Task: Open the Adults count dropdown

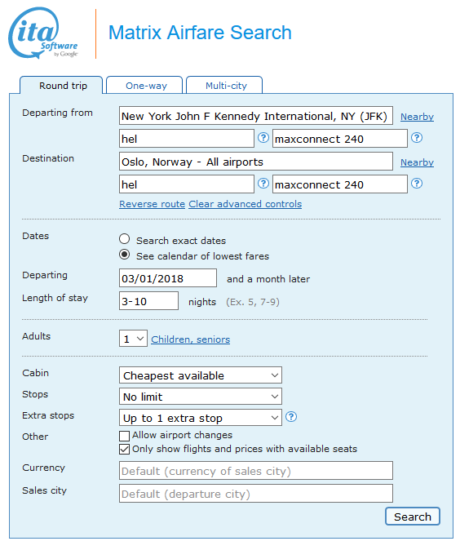Action: pos(133,338)
